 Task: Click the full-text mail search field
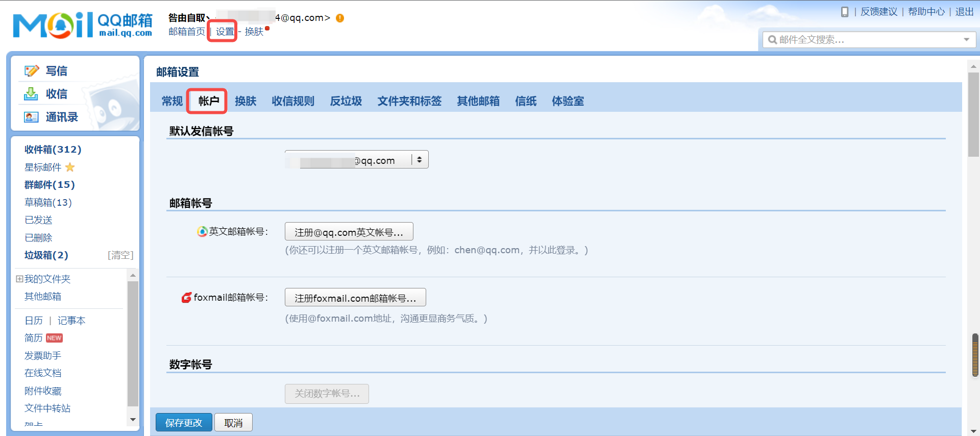(x=869, y=40)
